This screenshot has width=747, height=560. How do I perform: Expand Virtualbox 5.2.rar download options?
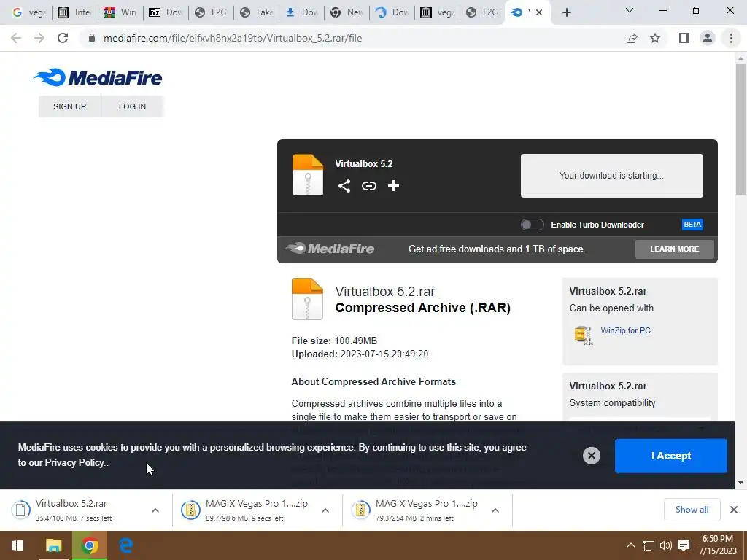pyautogui.click(x=155, y=510)
